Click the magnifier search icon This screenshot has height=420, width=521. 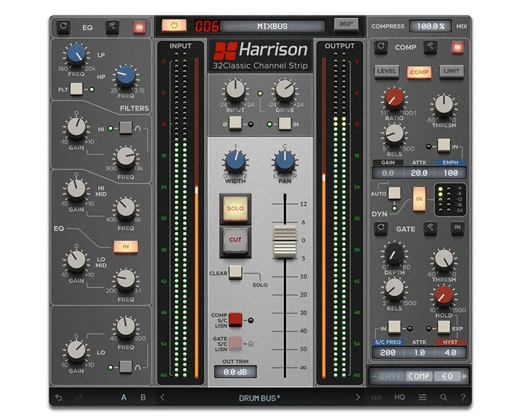click(x=444, y=397)
